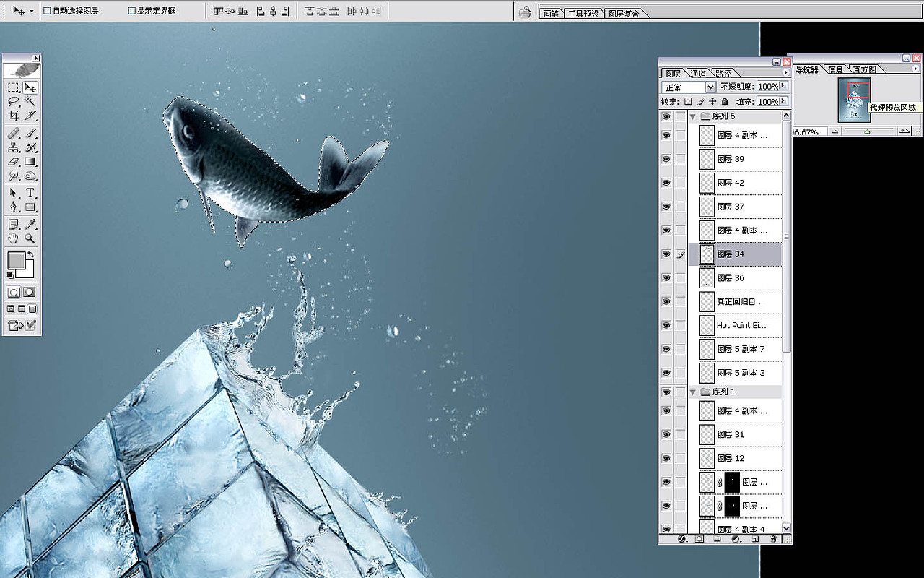Hide the 图层 39 layer
Image resolution: width=924 pixels, height=578 pixels.
click(x=666, y=159)
